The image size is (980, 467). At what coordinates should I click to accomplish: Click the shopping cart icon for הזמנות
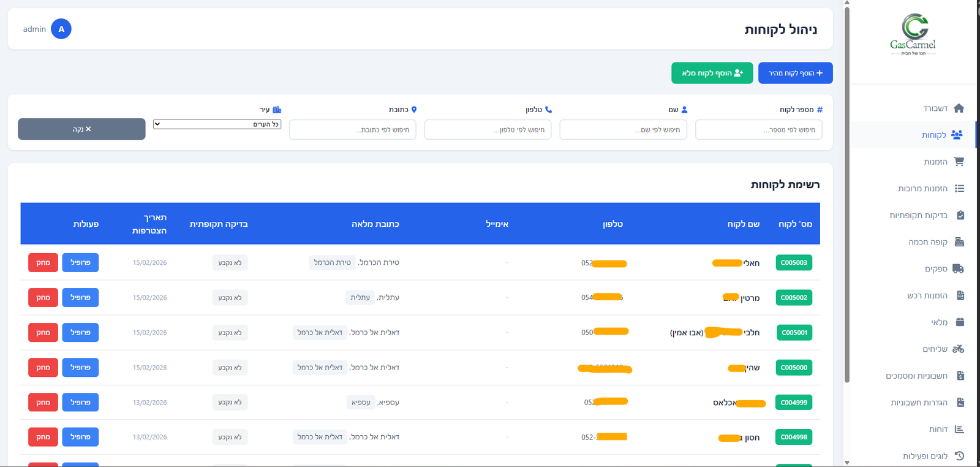click(x=959, y=162)
